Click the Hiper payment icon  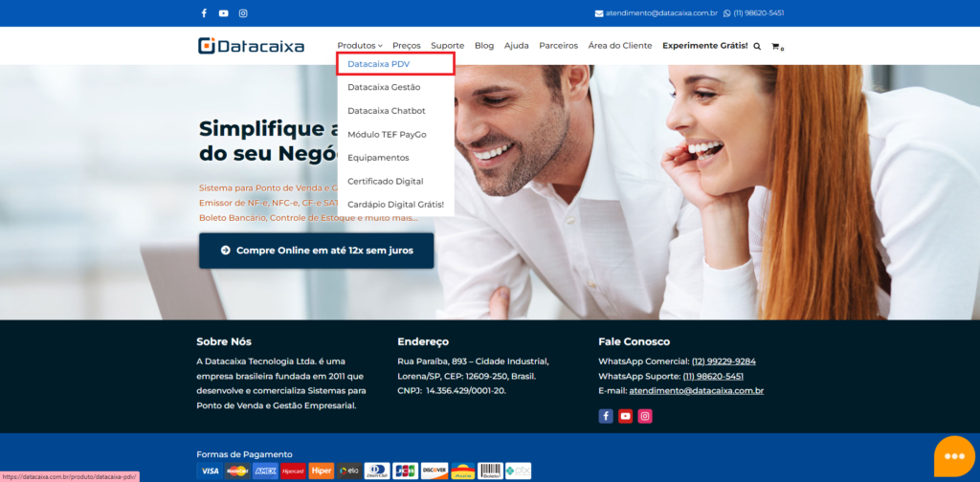tap(322, 471)
